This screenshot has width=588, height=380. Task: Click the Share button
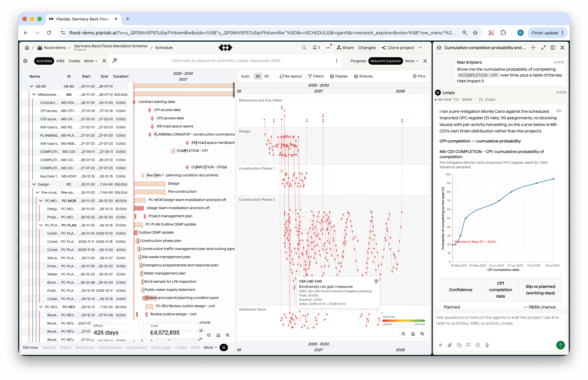point(345,48)
